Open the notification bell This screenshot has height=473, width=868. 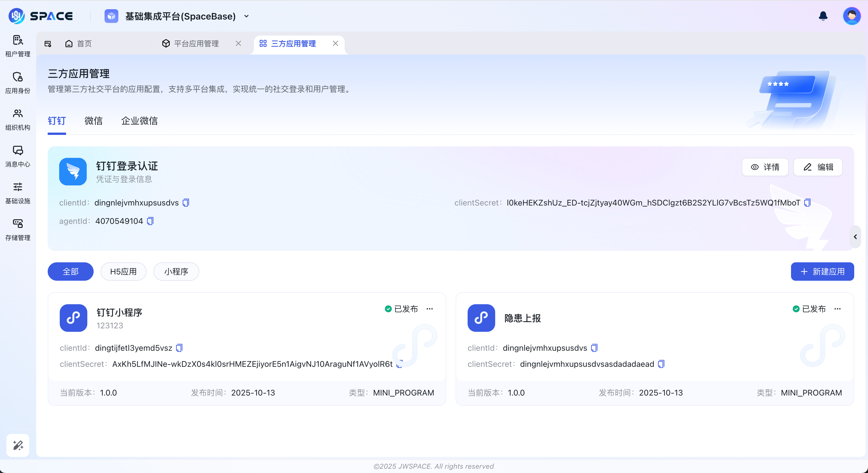823,16
